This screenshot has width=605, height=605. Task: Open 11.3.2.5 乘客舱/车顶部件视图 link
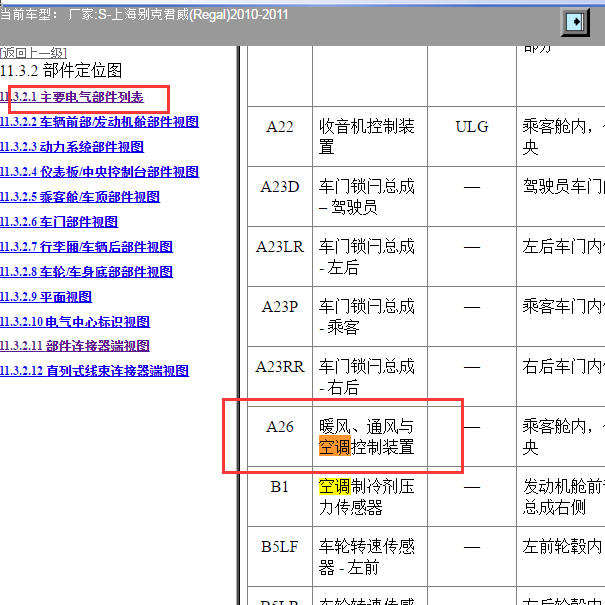pos(80,197)
